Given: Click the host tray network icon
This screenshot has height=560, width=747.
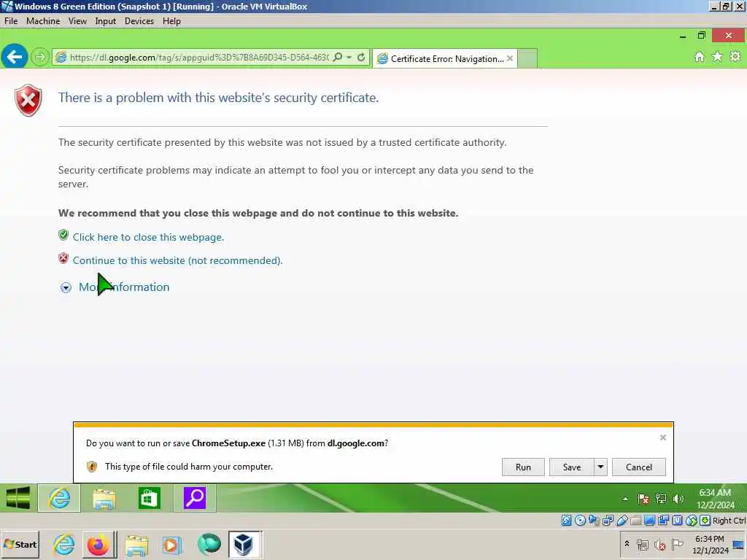Looking at the screenshot, I should coord(643,545).
